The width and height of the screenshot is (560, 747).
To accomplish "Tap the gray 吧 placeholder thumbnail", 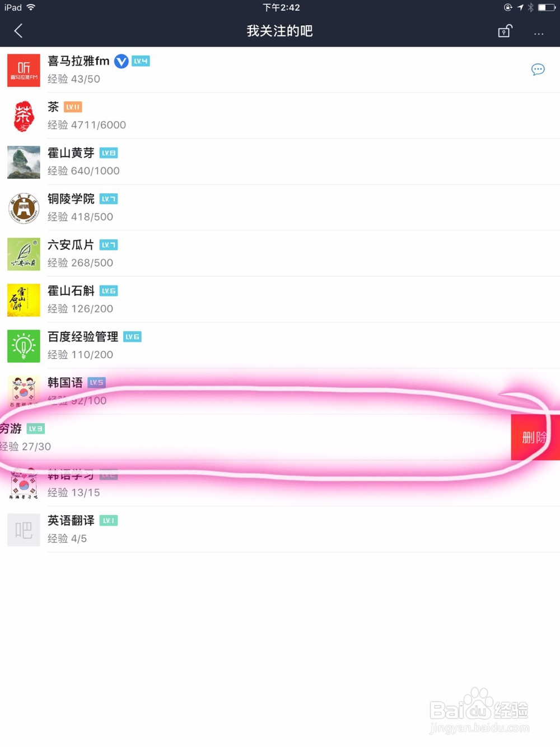I will 24,530.
